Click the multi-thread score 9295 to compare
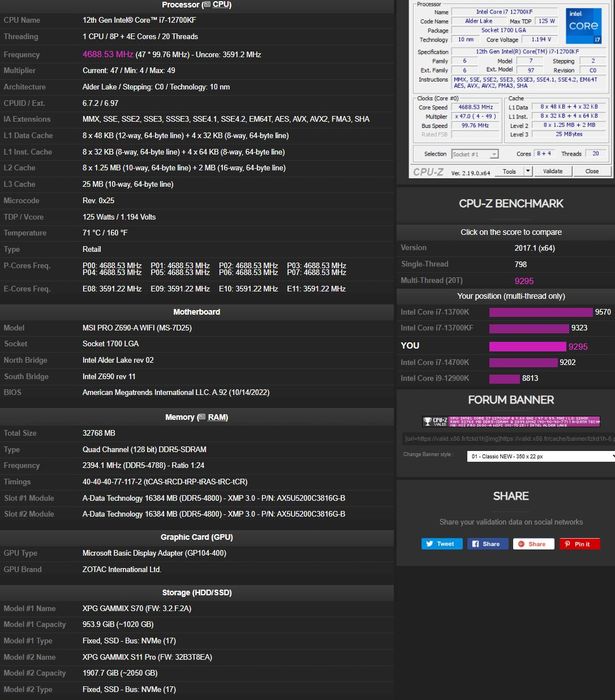 pos(524,281)
